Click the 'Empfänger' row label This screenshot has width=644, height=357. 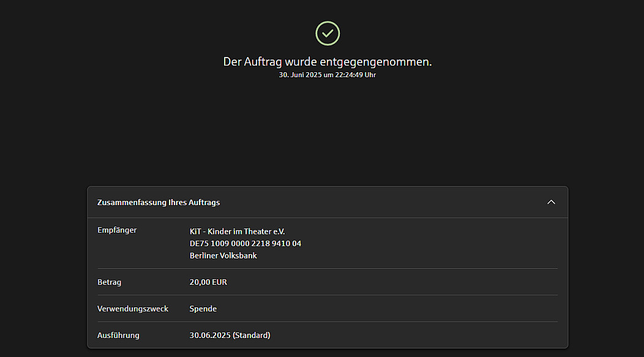click(117, 230)
